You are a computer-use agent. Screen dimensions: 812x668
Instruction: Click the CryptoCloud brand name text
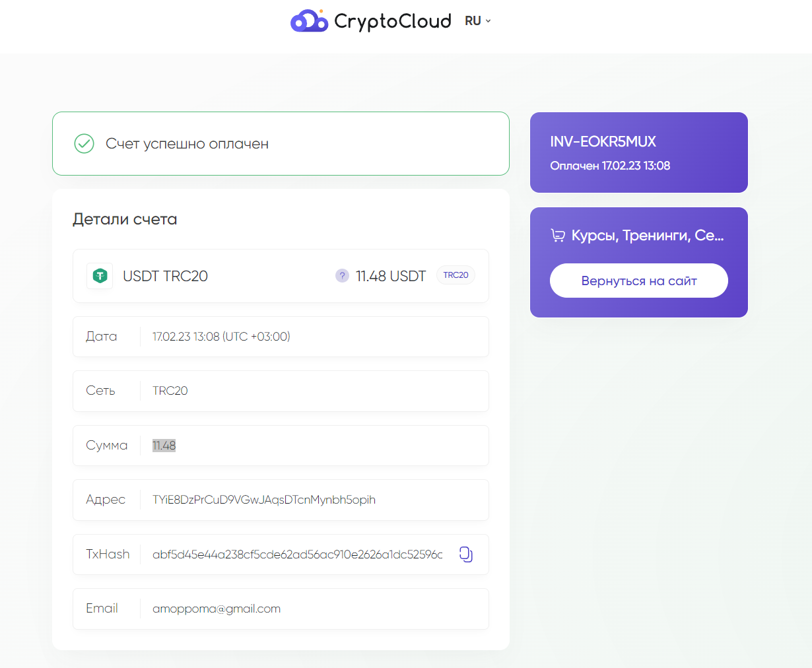coord(393,21)
